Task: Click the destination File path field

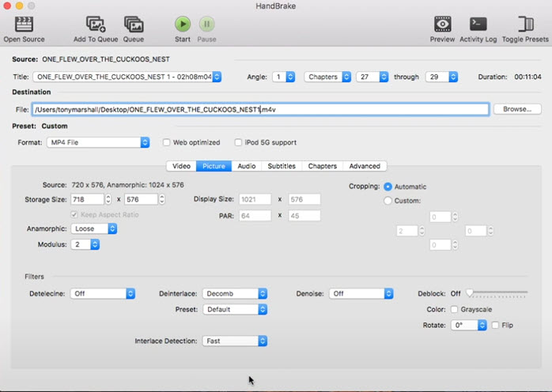Action: (260, 109)
